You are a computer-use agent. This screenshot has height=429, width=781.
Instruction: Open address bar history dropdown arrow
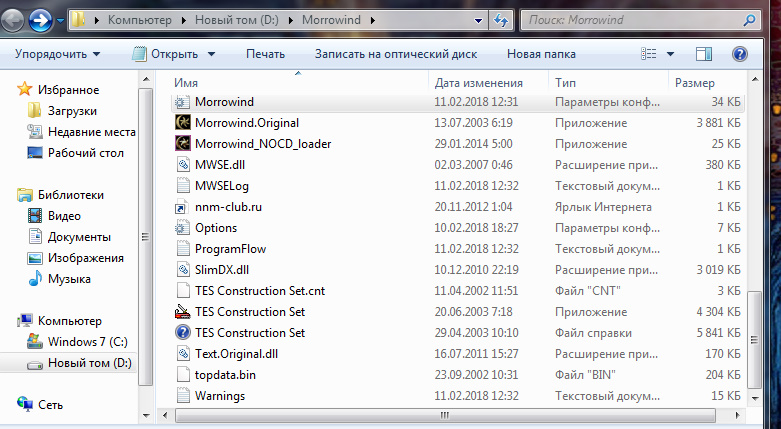point(478,21)
